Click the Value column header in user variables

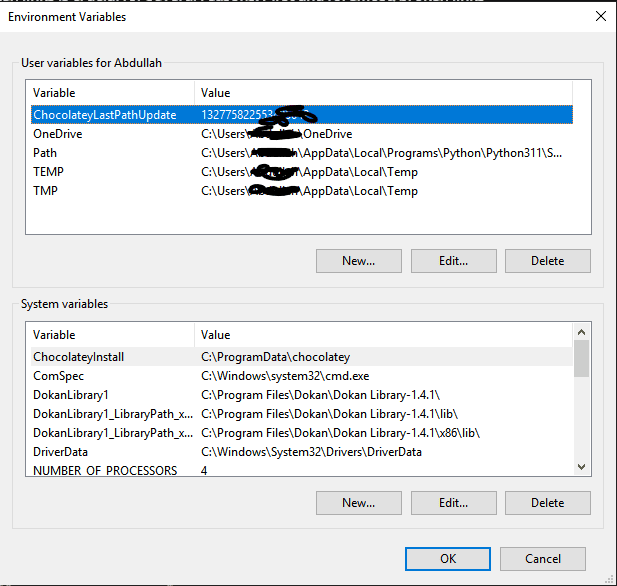384,93
